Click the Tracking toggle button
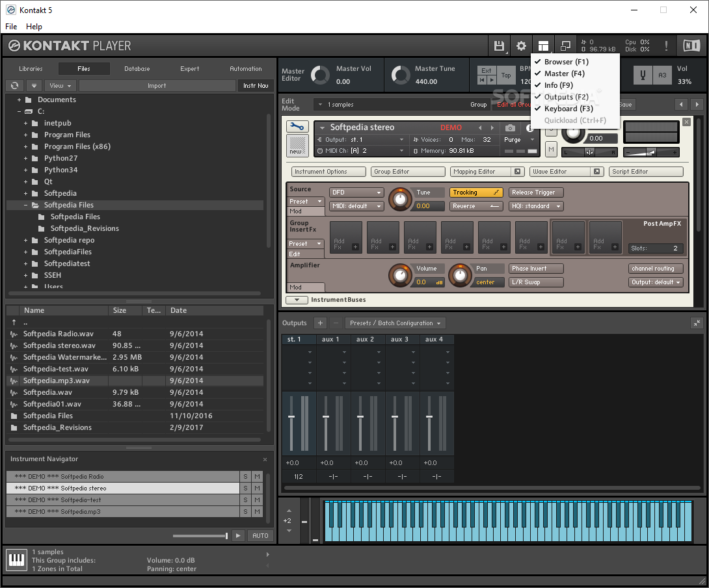 click(x=476, y=193)
